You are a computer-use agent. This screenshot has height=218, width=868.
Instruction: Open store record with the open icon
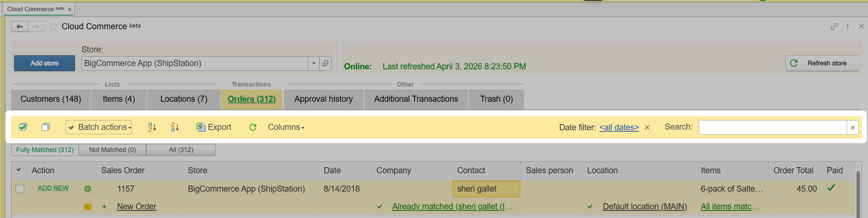click(x=325, y=64)
